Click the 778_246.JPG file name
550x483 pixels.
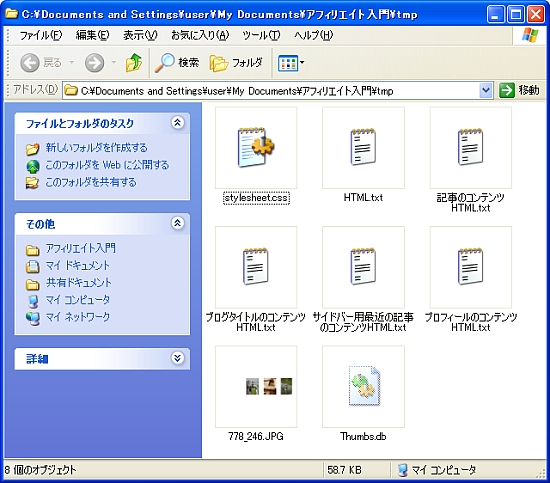[256, 436]
